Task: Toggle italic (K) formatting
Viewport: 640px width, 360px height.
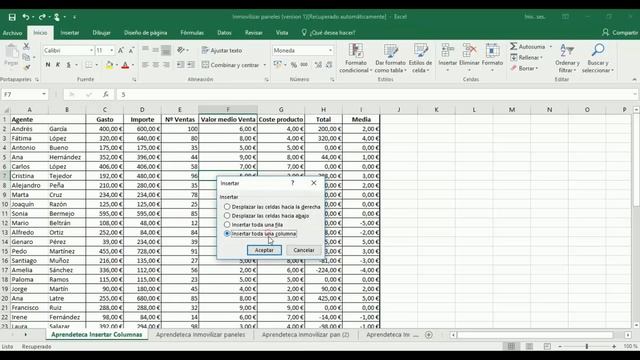Action: pyautogui.click(x=58, y=65)
